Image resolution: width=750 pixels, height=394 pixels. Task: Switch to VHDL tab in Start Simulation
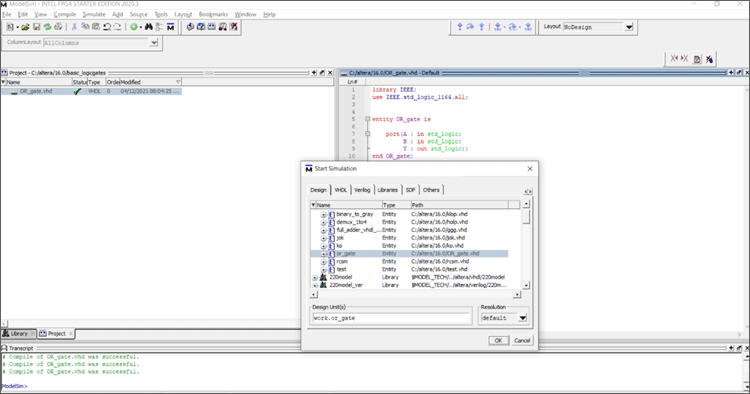tap(341, 190)
